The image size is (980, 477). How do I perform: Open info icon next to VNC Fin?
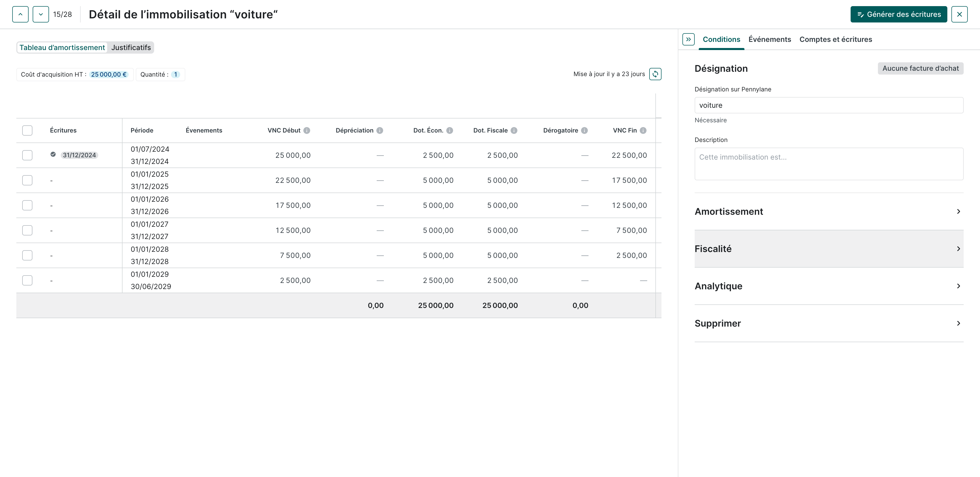coord(643,130)
